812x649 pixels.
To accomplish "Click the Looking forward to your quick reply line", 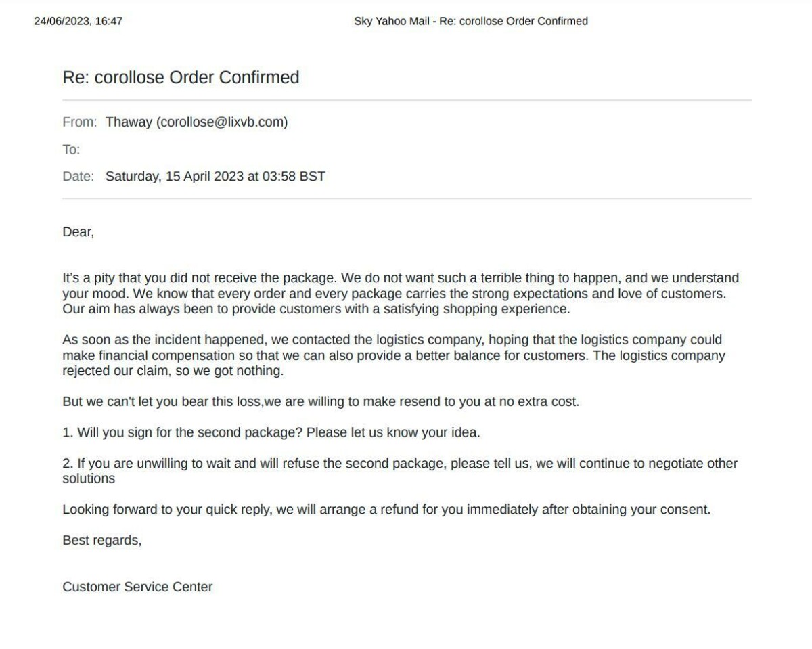I will [386, 510].
